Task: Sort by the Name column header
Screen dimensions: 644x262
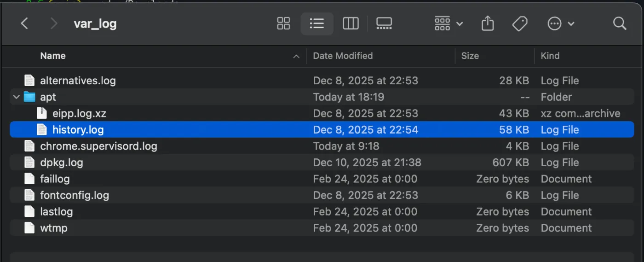Action: click(x=53, y=56)
